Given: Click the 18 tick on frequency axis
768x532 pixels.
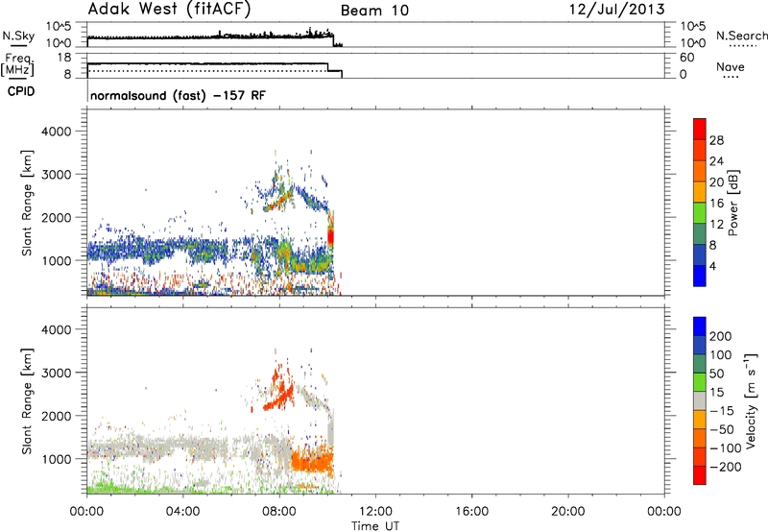Looking at the screenshot, I should click(x=63, y=58).
